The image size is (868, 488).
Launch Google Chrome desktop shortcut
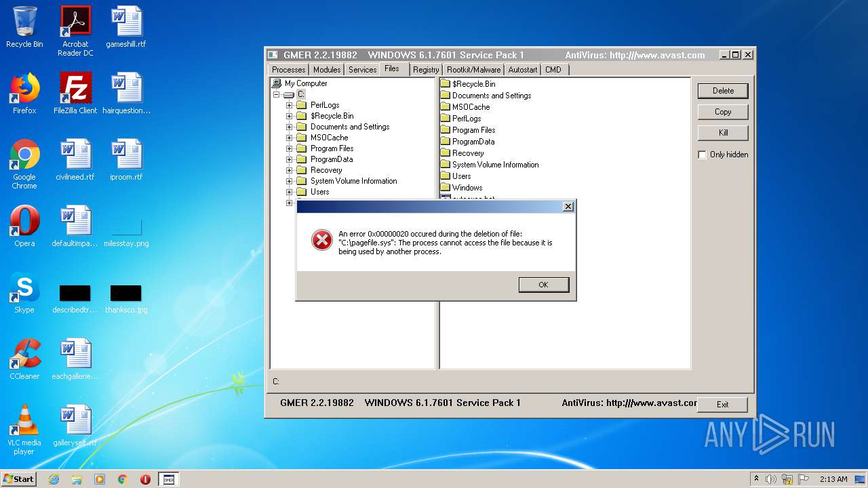(x=24, y=164)
